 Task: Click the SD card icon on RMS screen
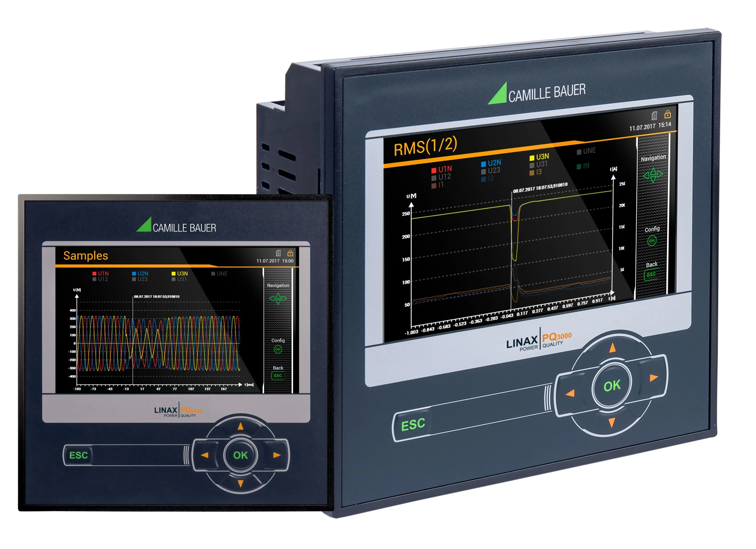(x=654, y=115)
